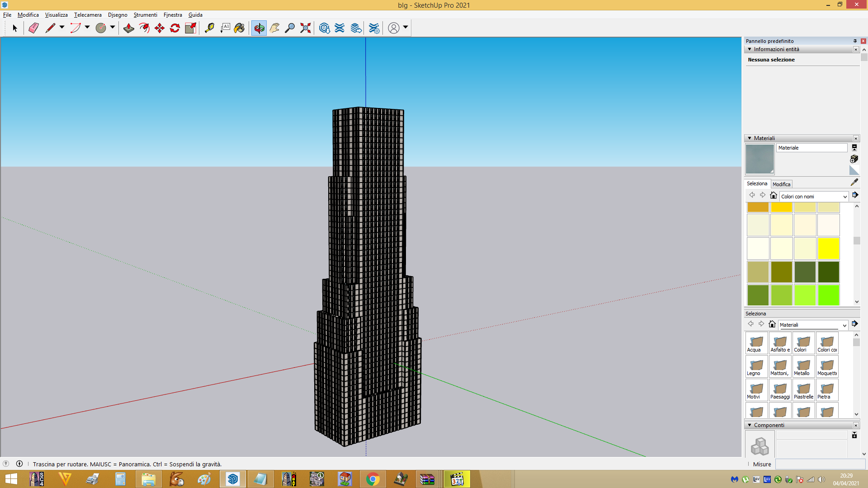Choose the Move tool
The width and height of the screenshot is (868, 488).
[x=160, y=28]
